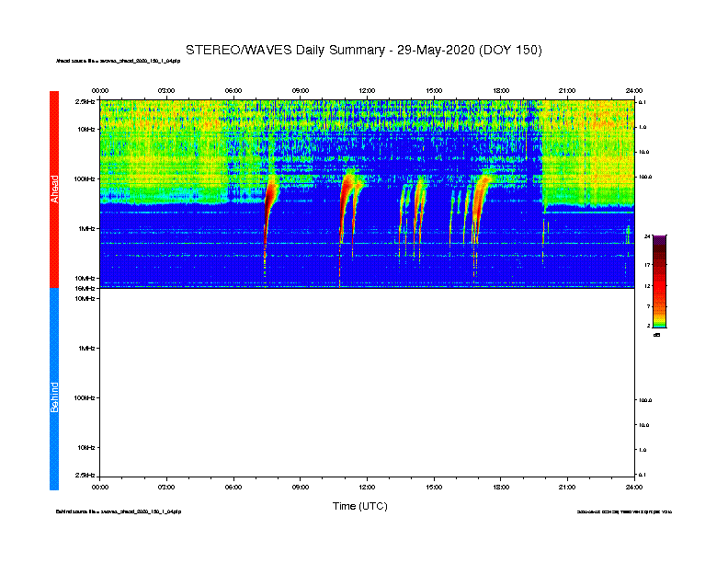Click the 100.0 right-axis label in Behind panel
728x563 pixels.
pyautogui.click(x=644, y=400)
